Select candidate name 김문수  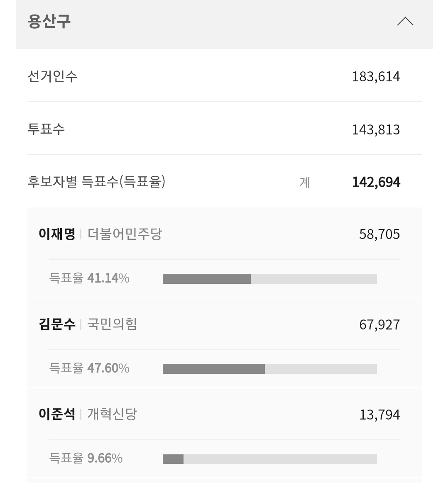click(57, 324)
